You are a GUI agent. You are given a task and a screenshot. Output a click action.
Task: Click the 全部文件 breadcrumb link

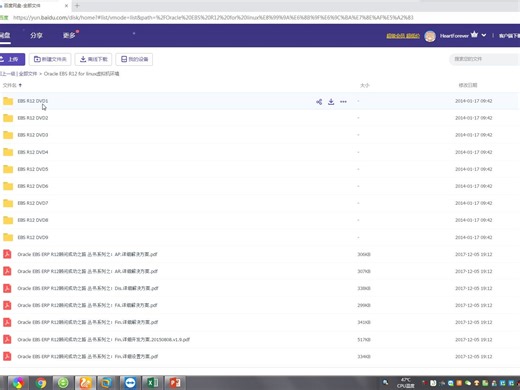(x=28, y=74)
